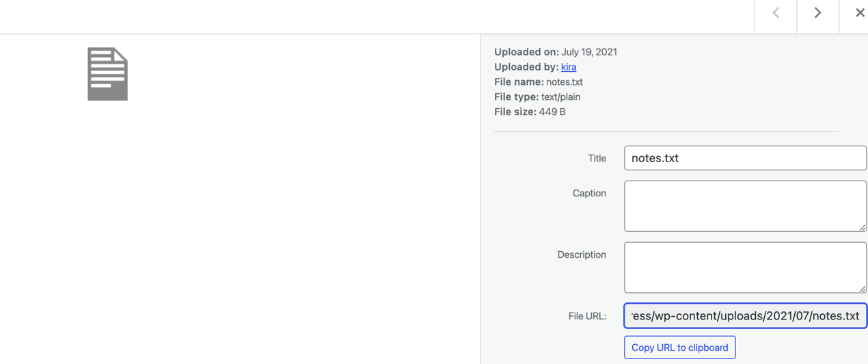Screen dimensions: 868x364
Task: Click the Caption field label
Action: point(589,193)
